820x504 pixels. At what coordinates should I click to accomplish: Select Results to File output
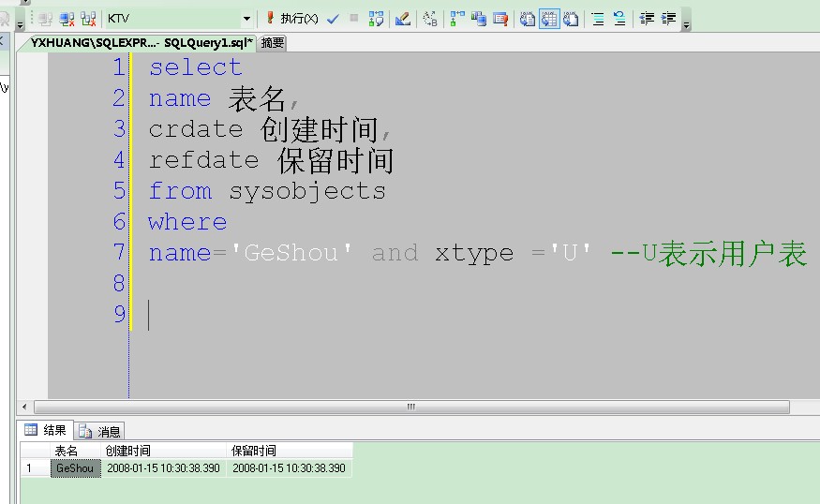click(x=571, y=19)
